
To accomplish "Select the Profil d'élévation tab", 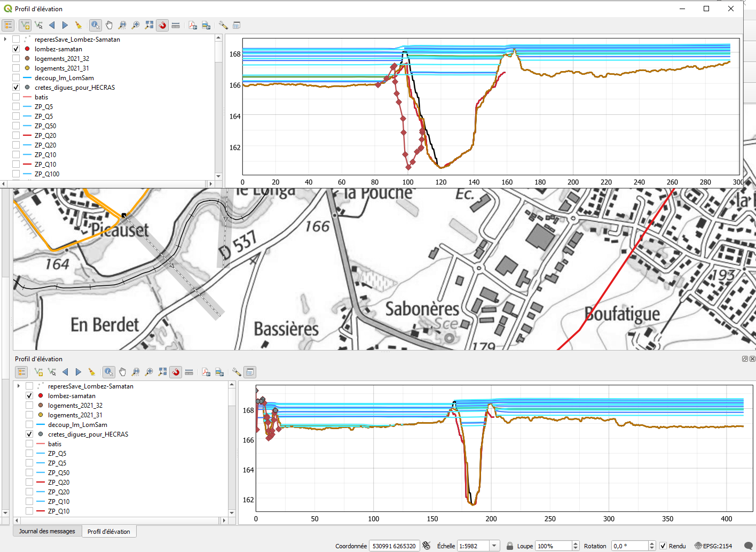I will point(109,531).
